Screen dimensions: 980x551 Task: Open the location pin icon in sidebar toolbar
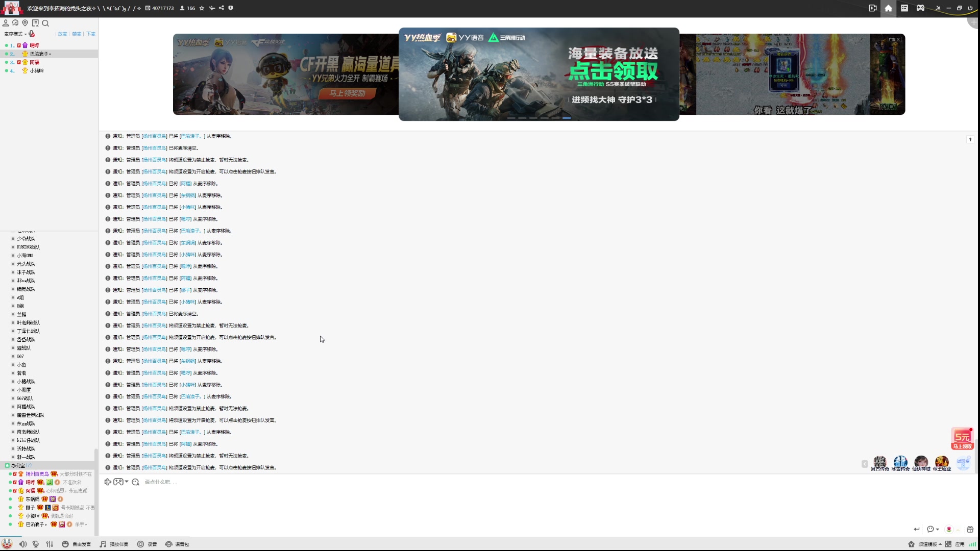(25, 23)
